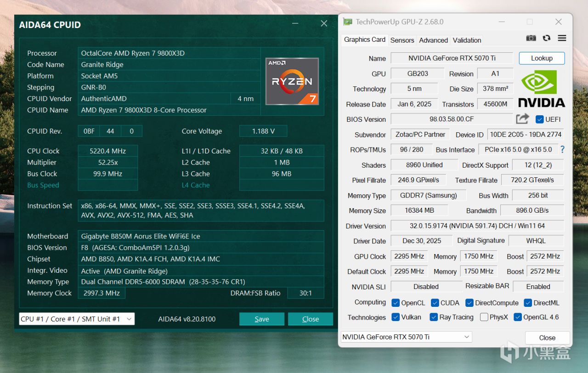Viewport: 588px width, 373px height.
Task: Click the Multiplier value 52.25x
Action: point(108,162)
